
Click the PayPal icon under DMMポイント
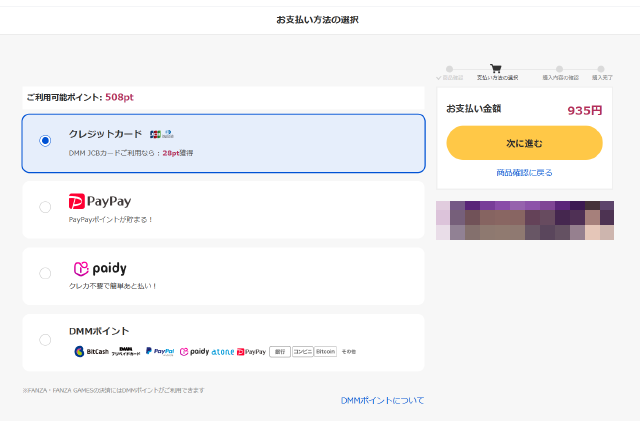click(160, 352)
